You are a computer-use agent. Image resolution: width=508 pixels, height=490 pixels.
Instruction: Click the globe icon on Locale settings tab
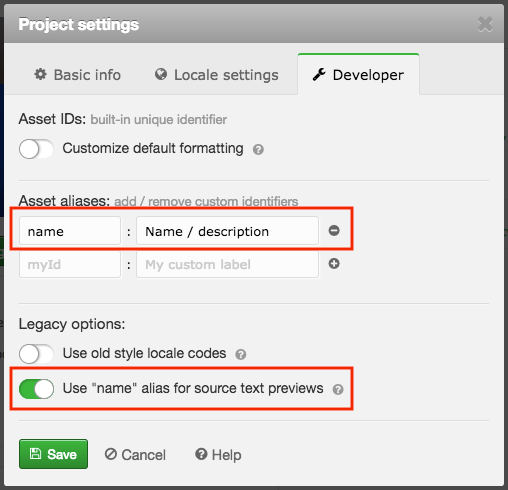pyautogui.click(x=161, y=74)
